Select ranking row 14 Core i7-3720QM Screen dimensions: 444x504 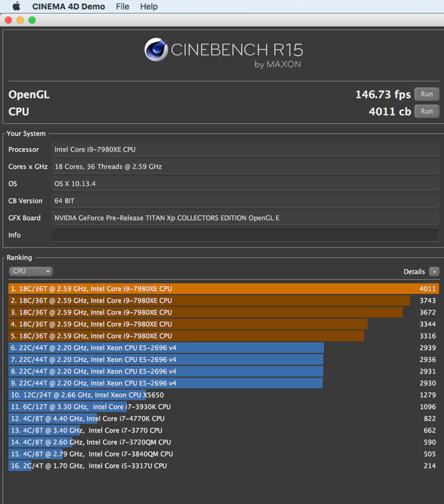click(224, 442)
